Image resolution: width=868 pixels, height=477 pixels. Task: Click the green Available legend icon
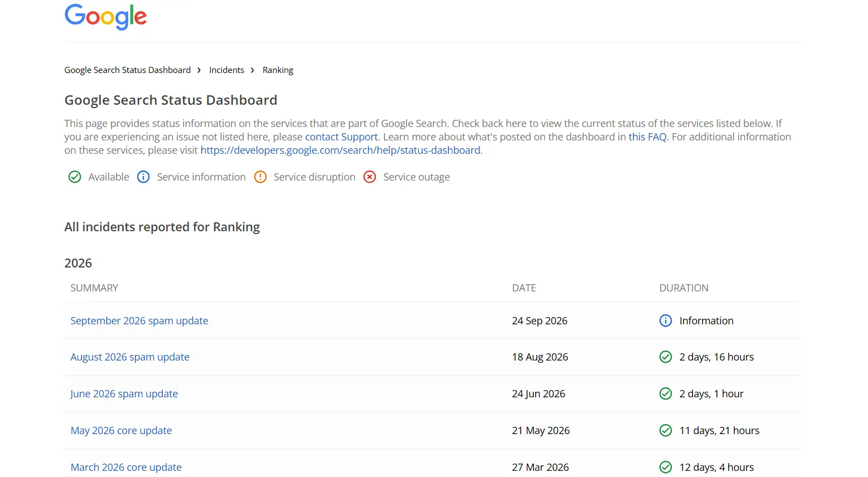[x=75, y=177]
